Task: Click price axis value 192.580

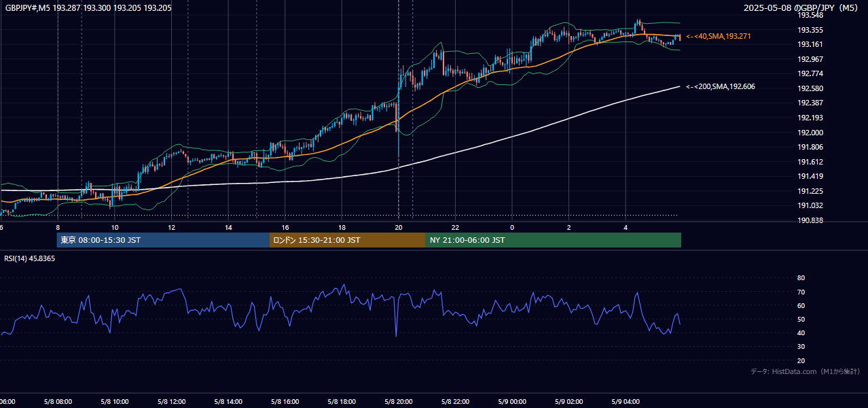Action: [x=810, y=88]
